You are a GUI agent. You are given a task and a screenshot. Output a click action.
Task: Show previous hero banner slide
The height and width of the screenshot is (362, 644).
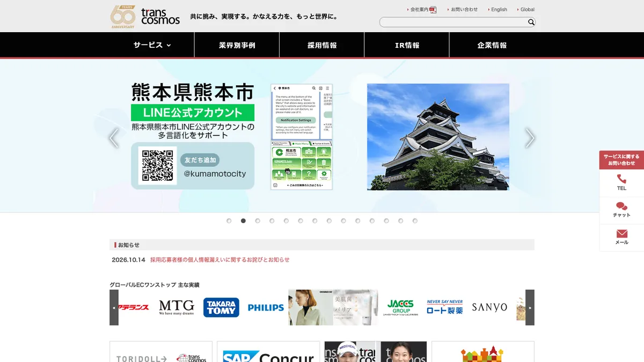114,138
